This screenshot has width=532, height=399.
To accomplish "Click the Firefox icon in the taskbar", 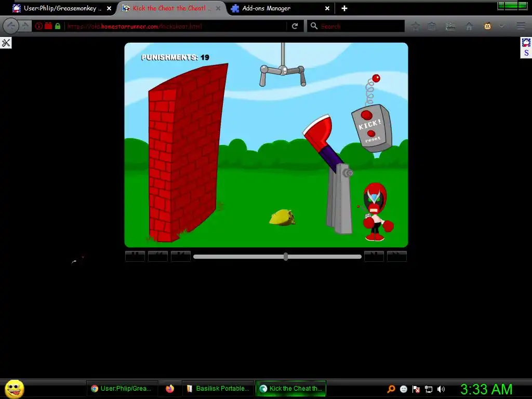I will click(x=170, y=389).
